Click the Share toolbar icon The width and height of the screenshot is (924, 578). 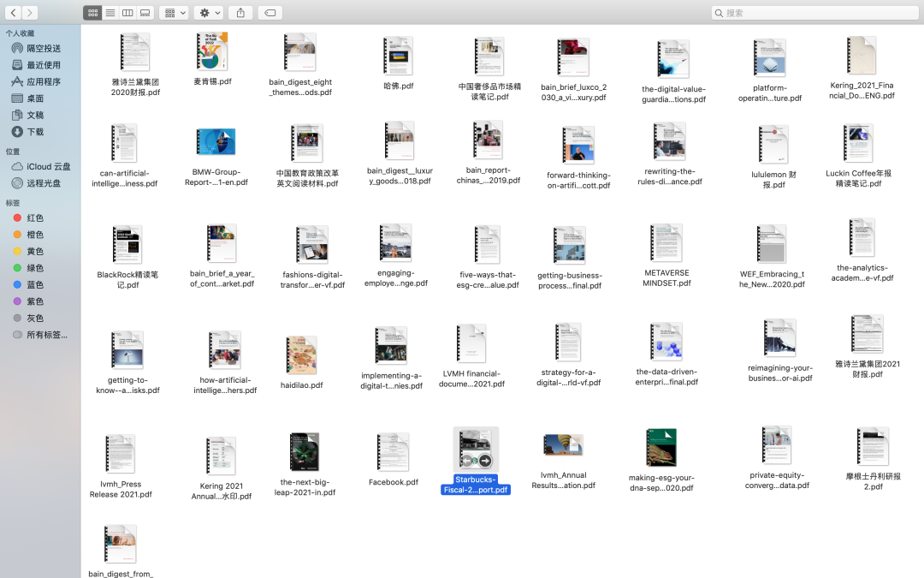tap(240, 13)
